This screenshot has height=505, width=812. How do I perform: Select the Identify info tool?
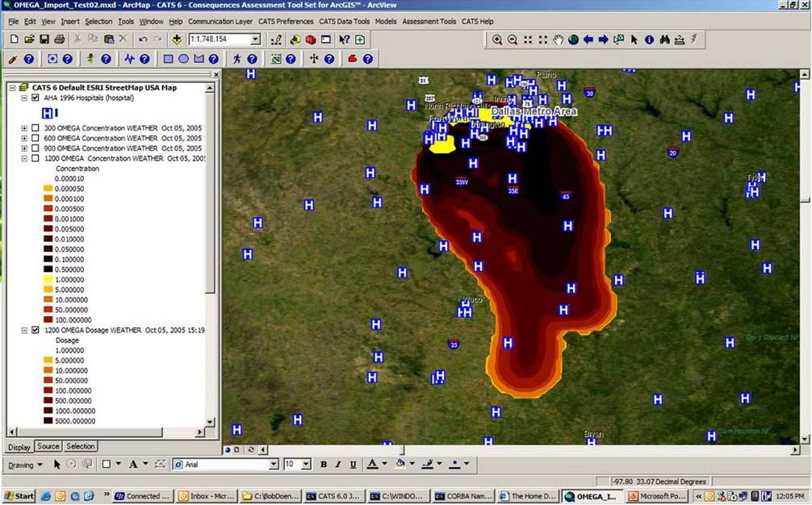[650, 40]
